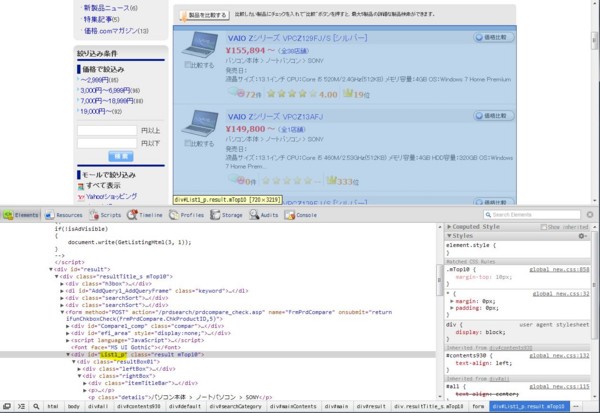The image size is (600, 413).
Task: Click the Yahoo! shopping icon in sidebar
Action: pyautogui.click(x=81, y=197)
